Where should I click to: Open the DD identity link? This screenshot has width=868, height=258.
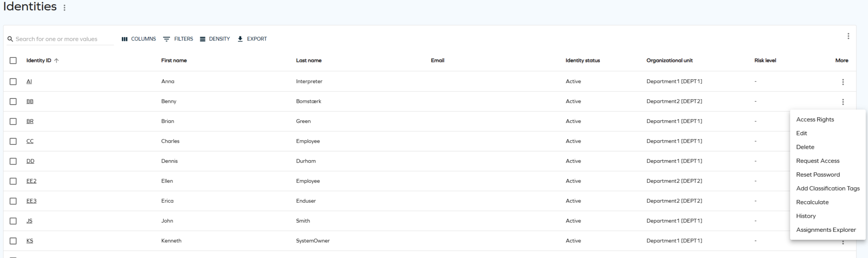(x=30, y=161)
